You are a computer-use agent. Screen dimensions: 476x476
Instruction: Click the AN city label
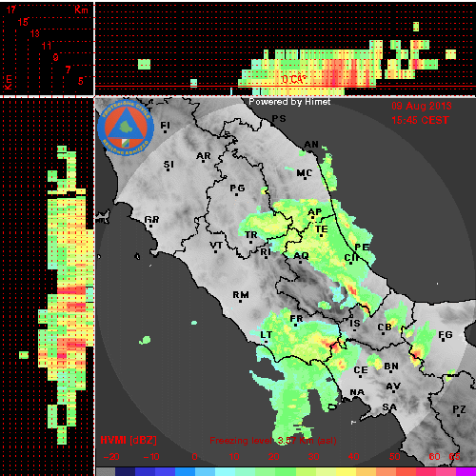(311, 145)
